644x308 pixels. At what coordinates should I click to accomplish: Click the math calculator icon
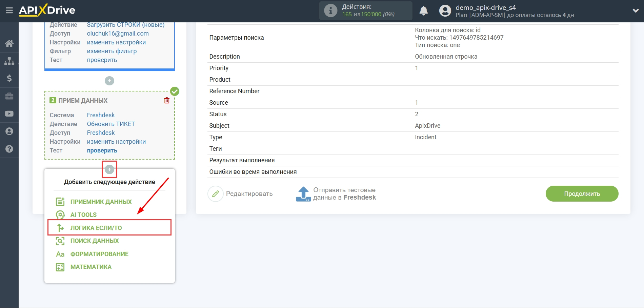click(x=60, y=267)
